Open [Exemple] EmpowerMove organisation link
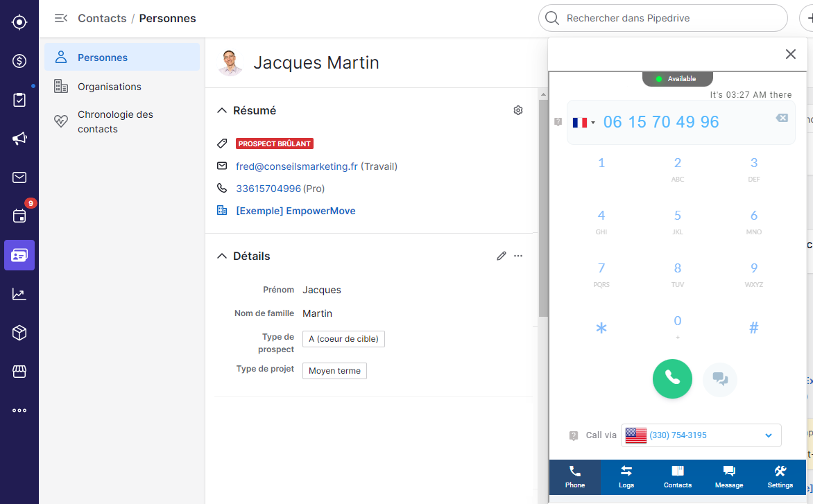 pos(296,211)
